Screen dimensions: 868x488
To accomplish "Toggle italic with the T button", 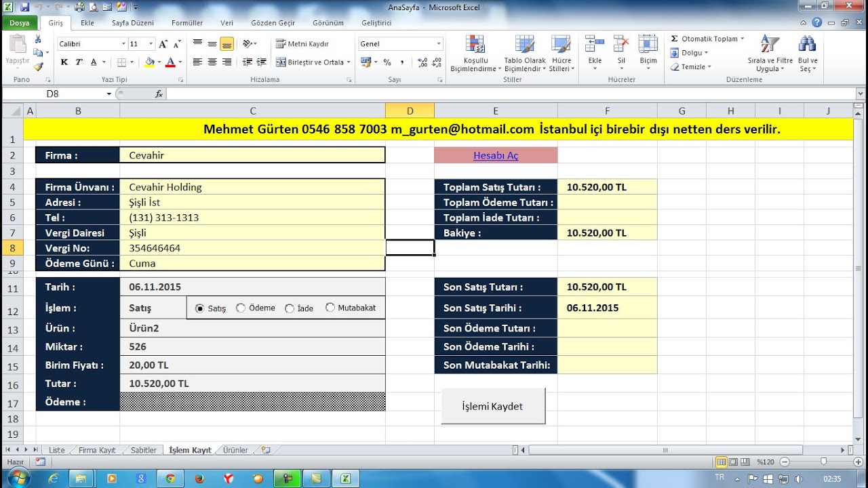I will pyautogui.click(x=79, y=62).
